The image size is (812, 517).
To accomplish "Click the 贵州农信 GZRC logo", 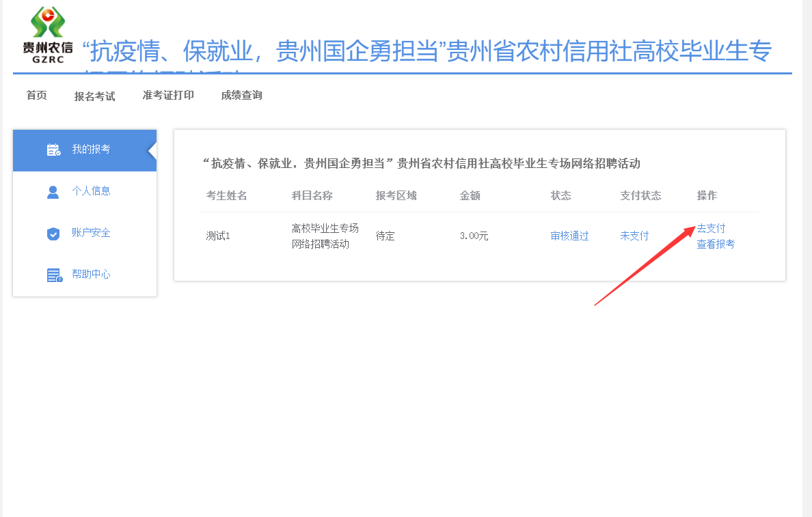I will [47, 34].
